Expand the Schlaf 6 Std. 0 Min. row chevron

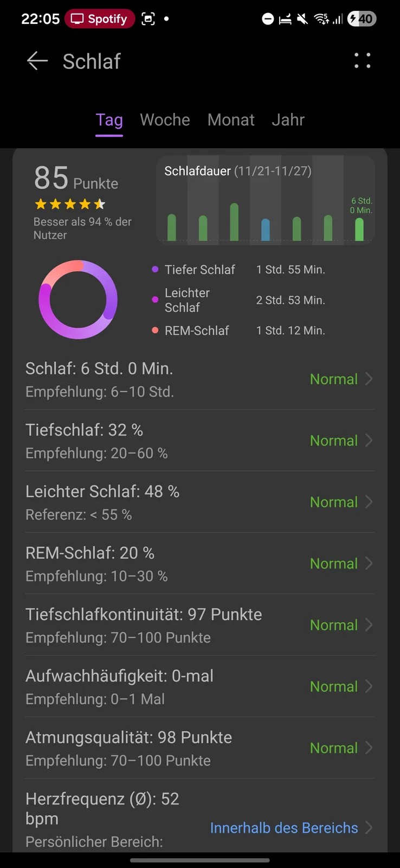pos(369,379)
